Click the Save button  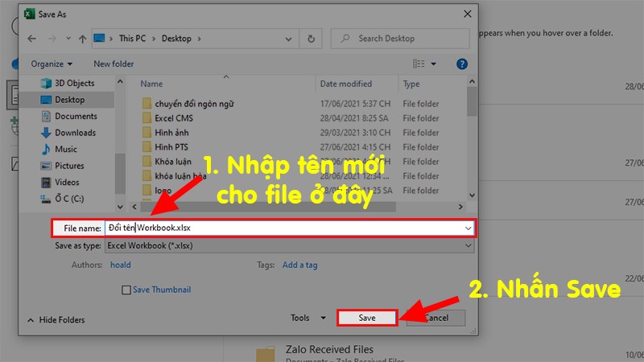[367, 318]
